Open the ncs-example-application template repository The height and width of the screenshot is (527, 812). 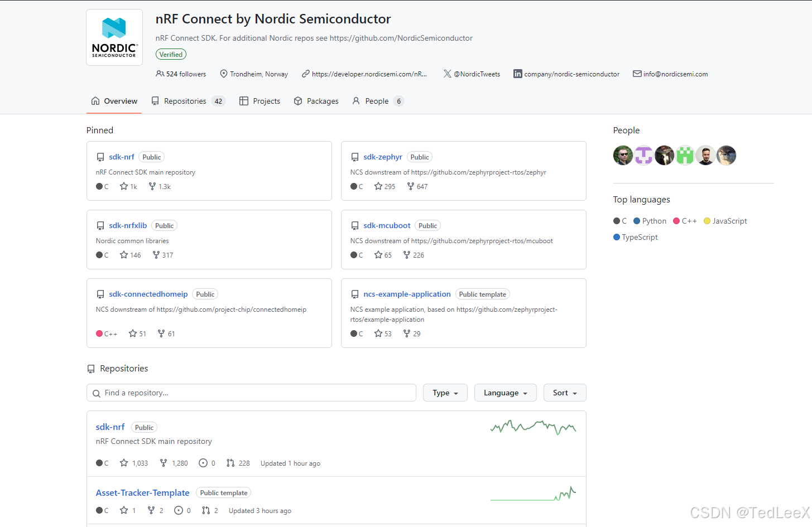pyautogui.click(x=407, y=294)
